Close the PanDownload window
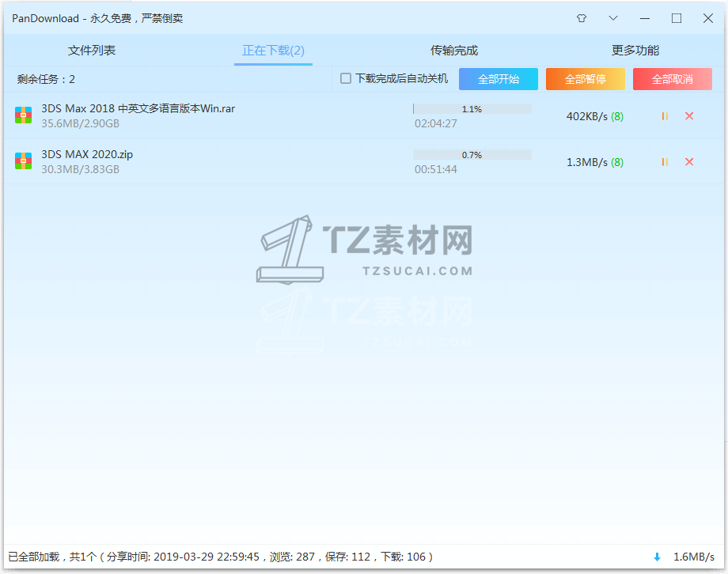This screenshot has height=574, width=728. [x=708, y=18]
